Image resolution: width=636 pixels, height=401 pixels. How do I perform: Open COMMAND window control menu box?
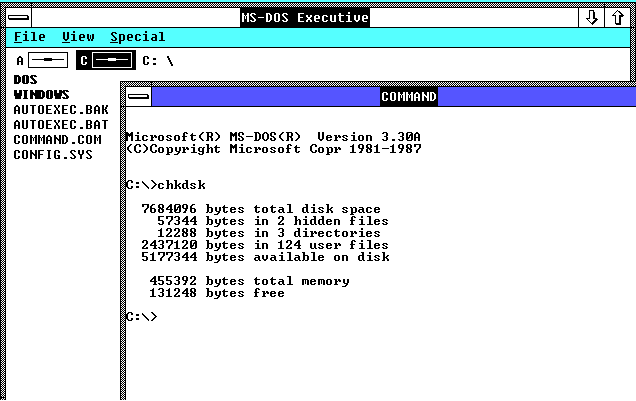(x=138, y=96)
